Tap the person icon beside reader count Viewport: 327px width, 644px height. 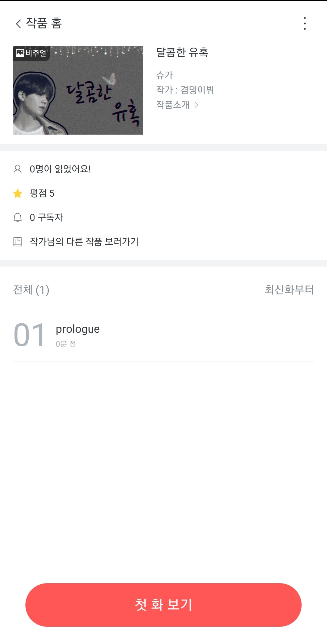[x=18, y=169]
